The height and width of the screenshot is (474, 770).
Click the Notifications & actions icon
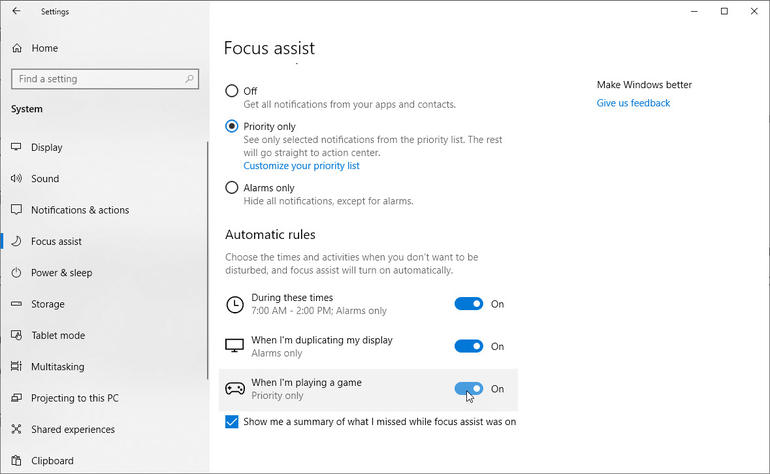(16, 210)
